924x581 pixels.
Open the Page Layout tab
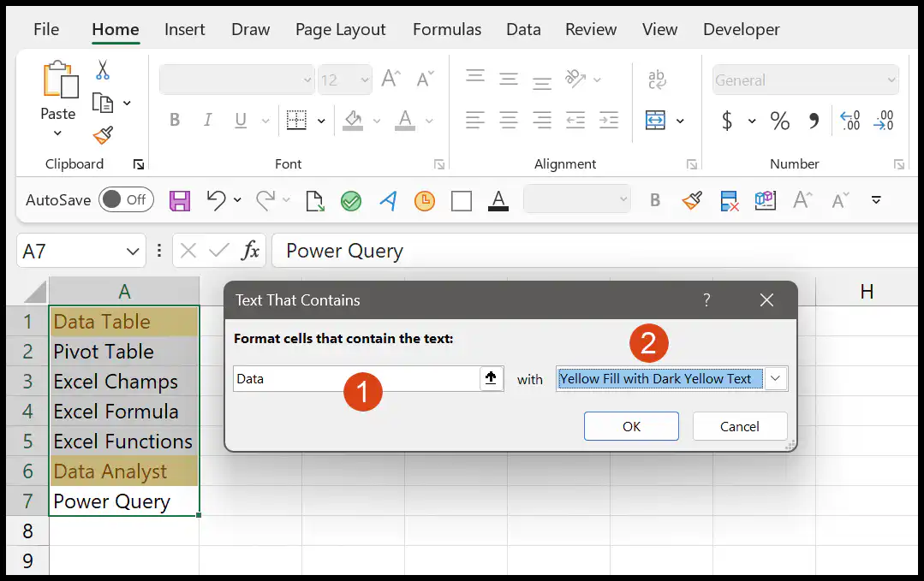(341, 29)
